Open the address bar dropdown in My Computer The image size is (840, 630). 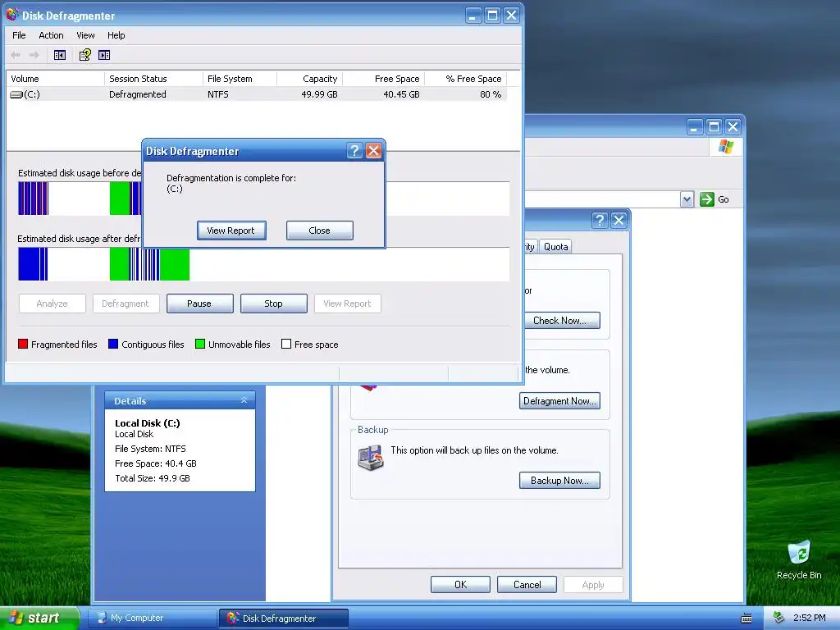point(687,199)
